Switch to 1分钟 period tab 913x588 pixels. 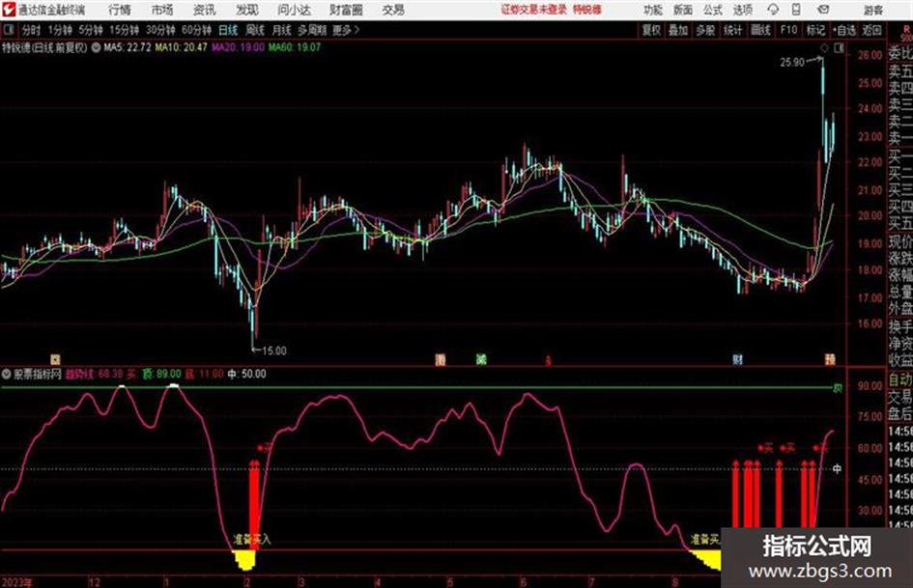60,30
